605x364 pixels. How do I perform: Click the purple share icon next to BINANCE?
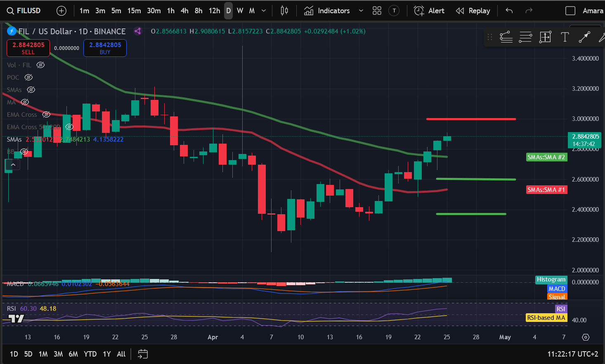(138, 31)
